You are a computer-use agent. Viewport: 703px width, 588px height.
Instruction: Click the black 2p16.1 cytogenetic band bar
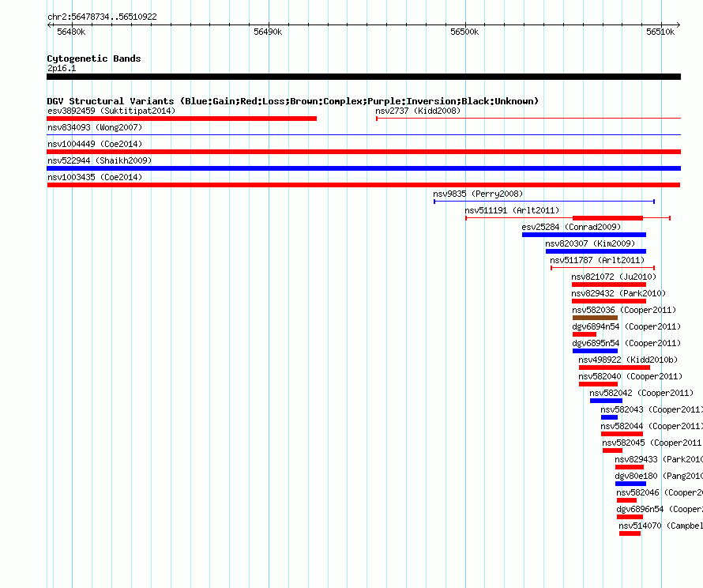coord(363,77)
